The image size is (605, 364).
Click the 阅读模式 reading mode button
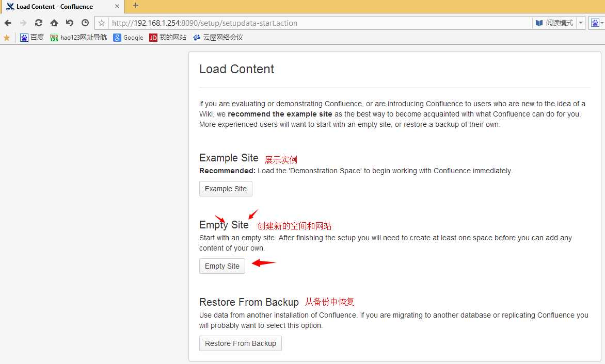coord(554,23)
